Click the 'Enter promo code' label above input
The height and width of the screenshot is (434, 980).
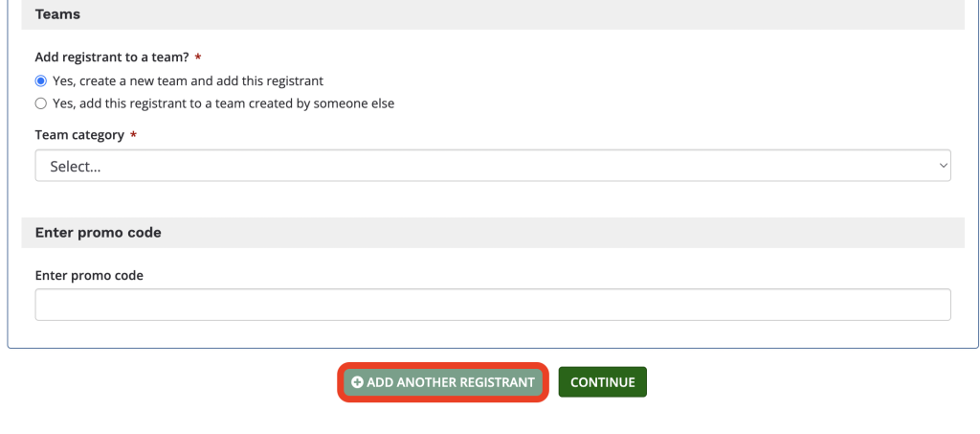point(89,275)
